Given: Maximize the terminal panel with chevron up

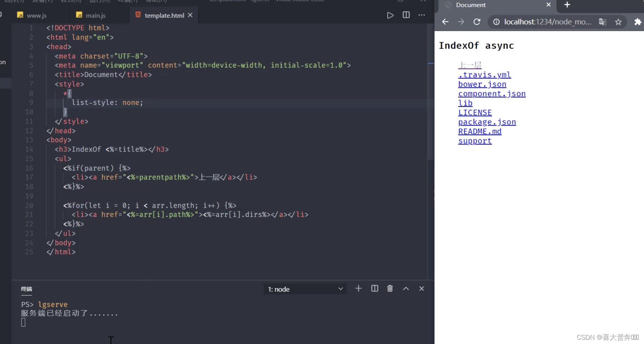Looking at the screenshot, I should click(x=406, y=289).
